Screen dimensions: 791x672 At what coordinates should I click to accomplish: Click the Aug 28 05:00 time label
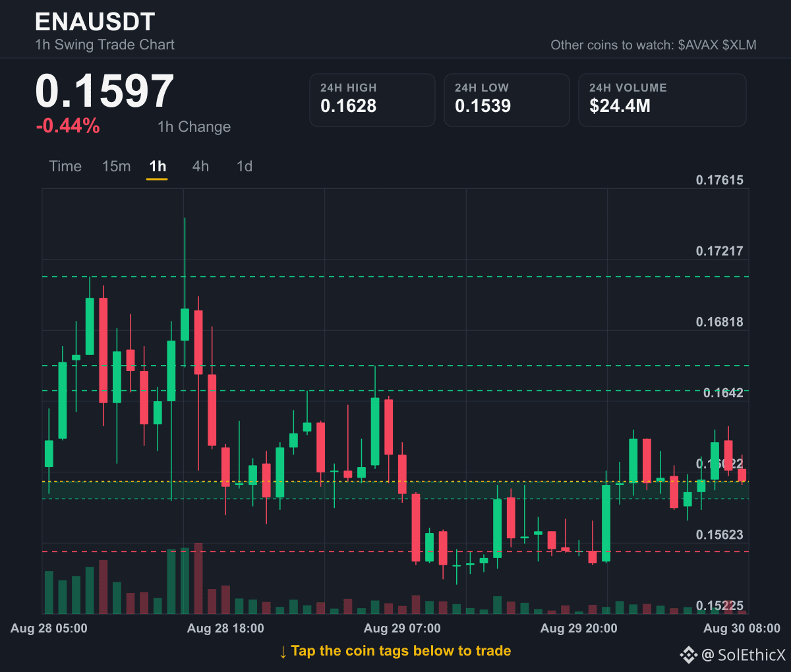point(49,629)
